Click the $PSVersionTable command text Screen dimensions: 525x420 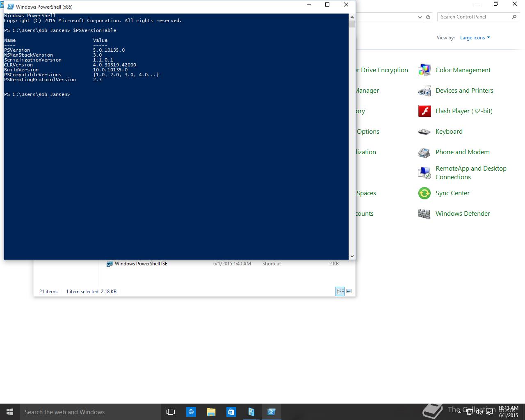click(94, 30)
